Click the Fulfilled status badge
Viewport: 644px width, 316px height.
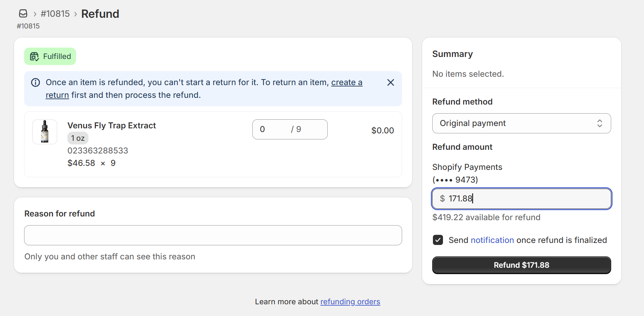tap(50, 56)
